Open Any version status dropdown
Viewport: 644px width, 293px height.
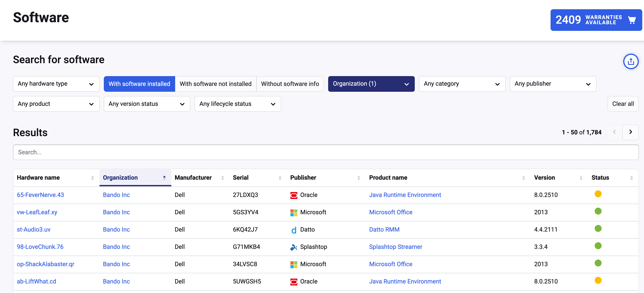147,104
